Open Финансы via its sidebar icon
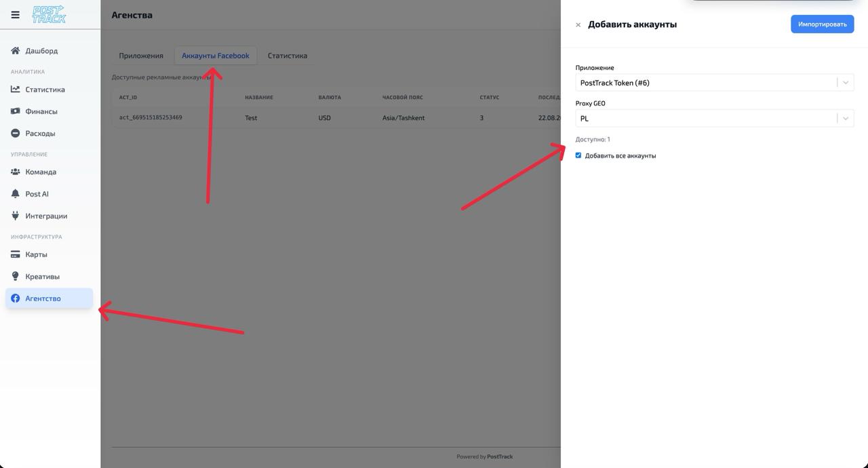Image resolution: width=868 pixels, height=468 pixels. pos(15,111)
